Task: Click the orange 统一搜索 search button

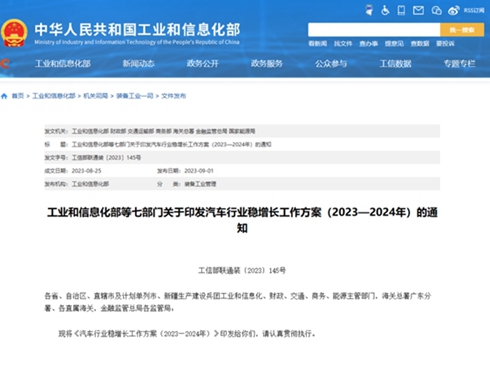Action: (x=462, y=30)
